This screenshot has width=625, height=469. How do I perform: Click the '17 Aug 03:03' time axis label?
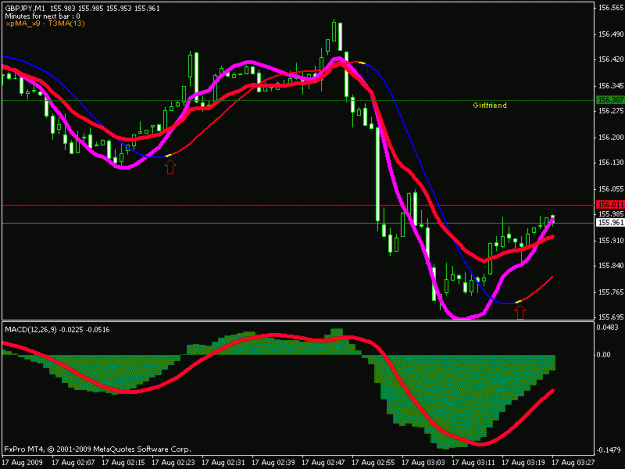(x=423, y=463)
